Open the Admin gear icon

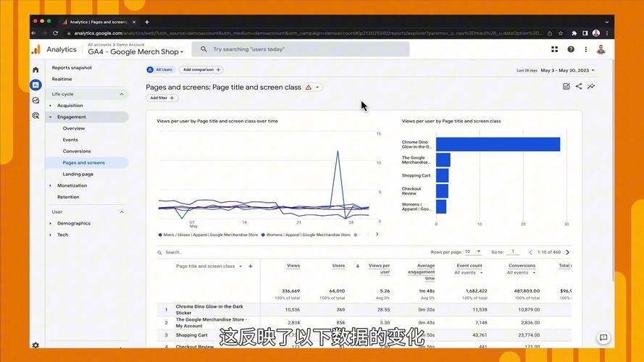(x=35, y=345)
